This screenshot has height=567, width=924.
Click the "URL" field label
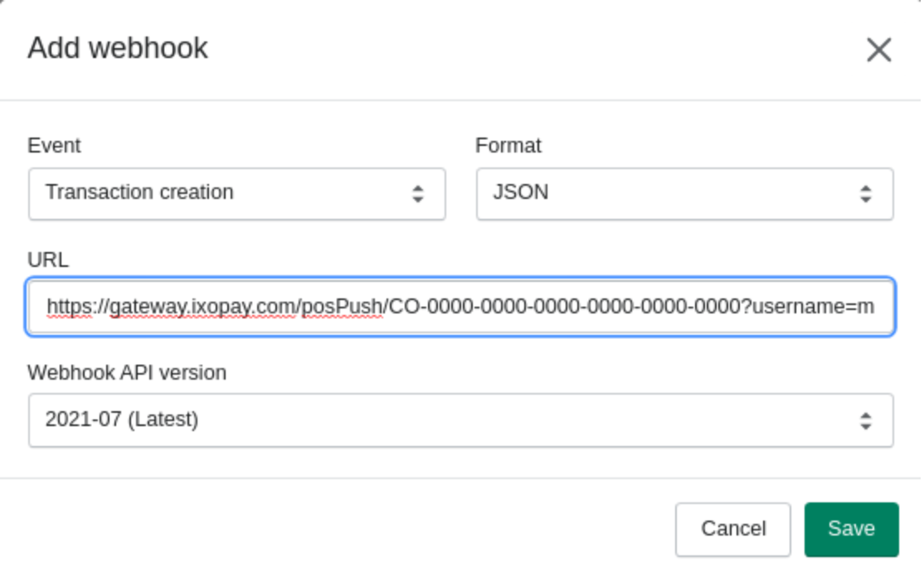[48, 260]
